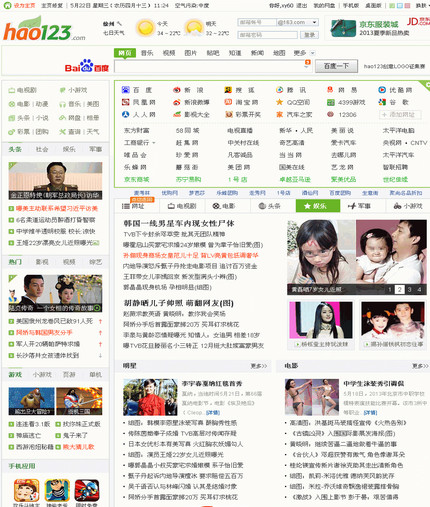
Task: Click the Baidu paw logo beside search
Action: (x=87, y=65)
